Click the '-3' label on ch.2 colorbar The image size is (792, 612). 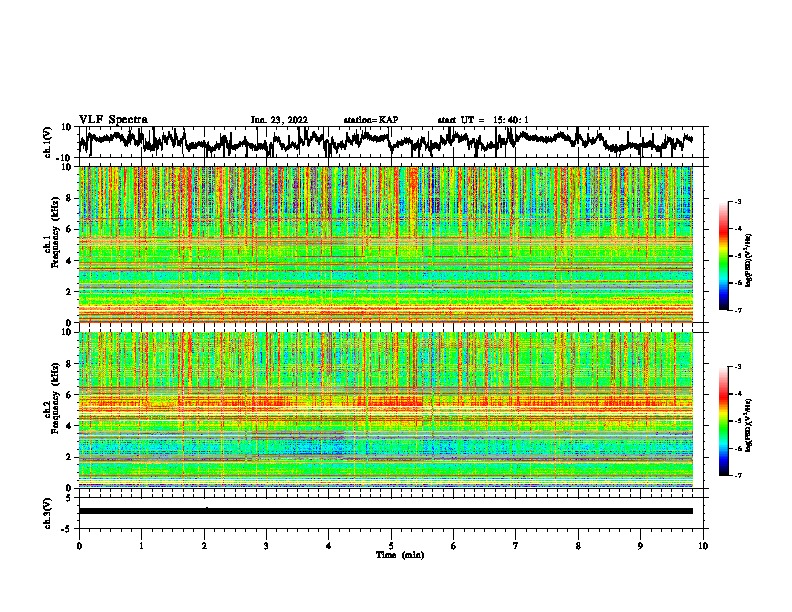[738, 367]
